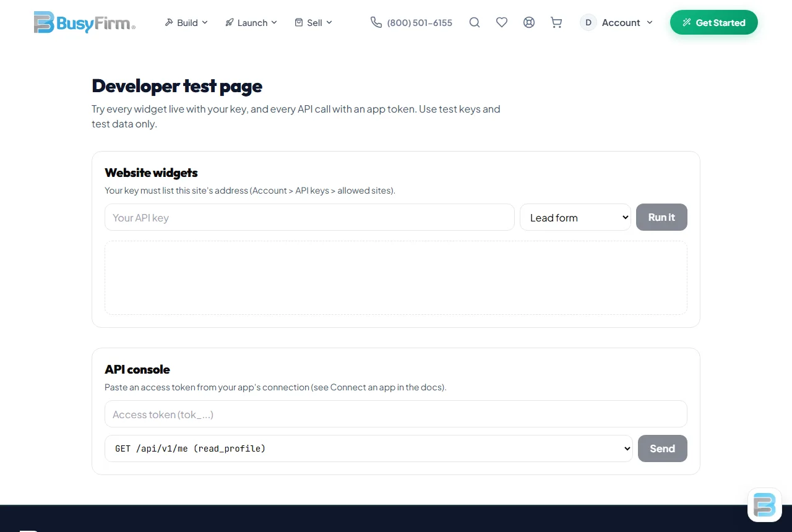Click the phone handset icon
Viewport: 792px width, 532px height.
(x=376, y=22)
